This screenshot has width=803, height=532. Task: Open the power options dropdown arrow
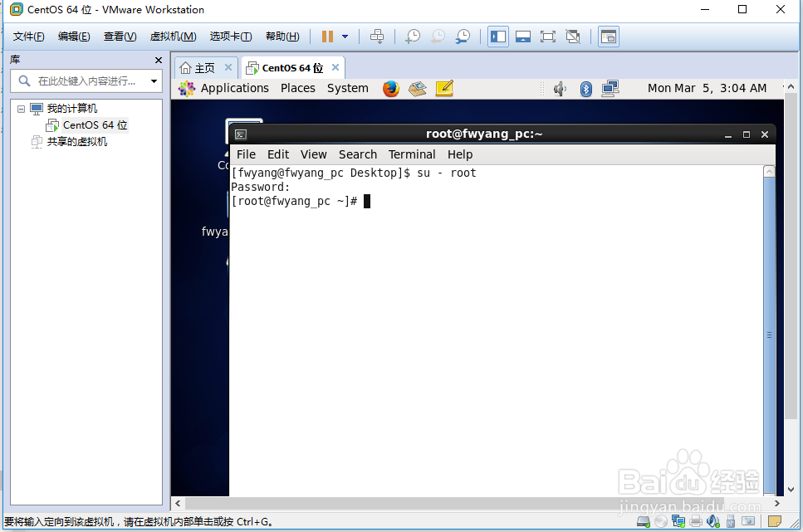coord(345,37)
